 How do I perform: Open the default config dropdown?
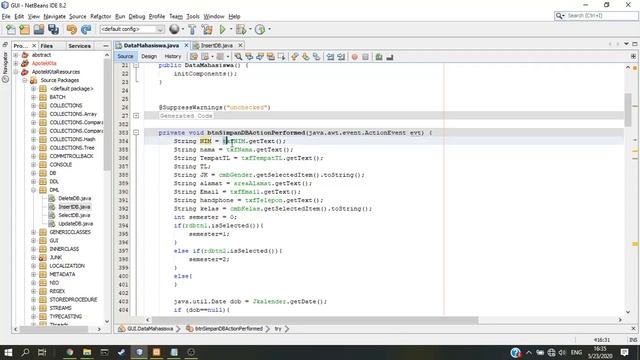[132, 29]
